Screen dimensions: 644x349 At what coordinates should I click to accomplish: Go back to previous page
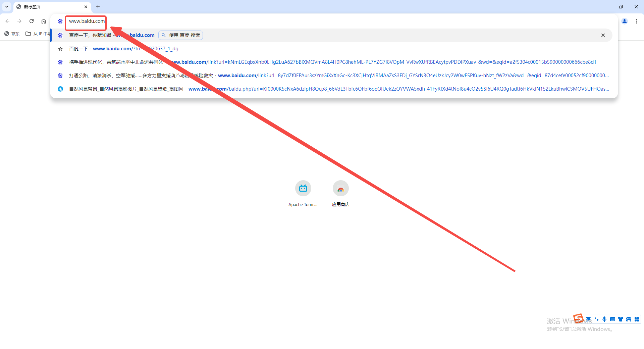tap(7, 21)
